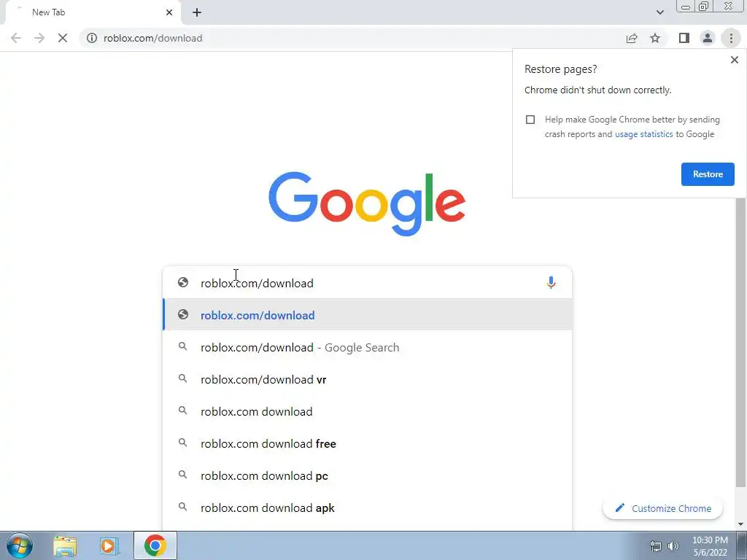Bookmark this tab with the star
The image size is (747, 560).
pyautogui.click(x=655, y=38)
